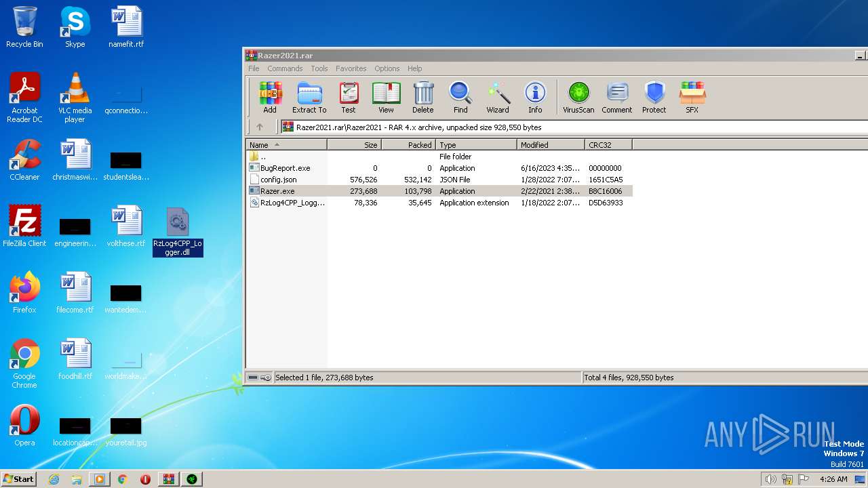This screenshot has height=488, width=868.
Task: Click the Windows Start button
Action: click(x=19, y=479)
